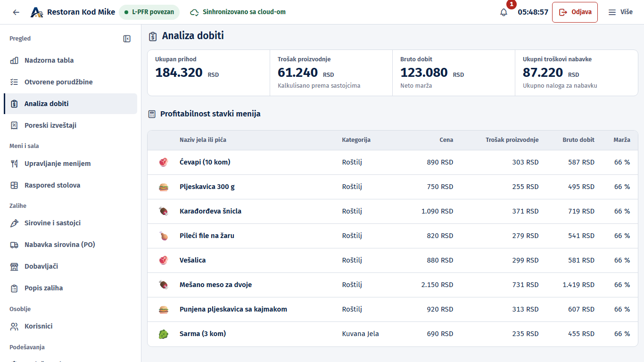Image resolution: width=644 pixels, height=362 pixels.
Task: Sort by Bruto dobit column header
Action: (578, 140)
